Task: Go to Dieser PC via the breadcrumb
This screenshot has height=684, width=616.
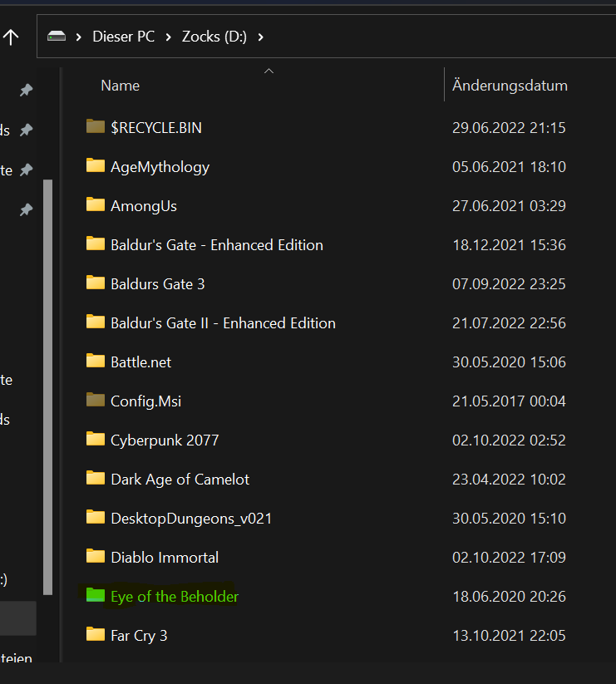Action: (123, 37)
